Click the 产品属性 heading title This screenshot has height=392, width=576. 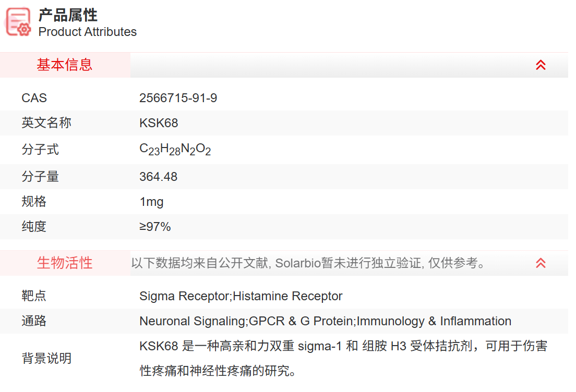point(68,15)
